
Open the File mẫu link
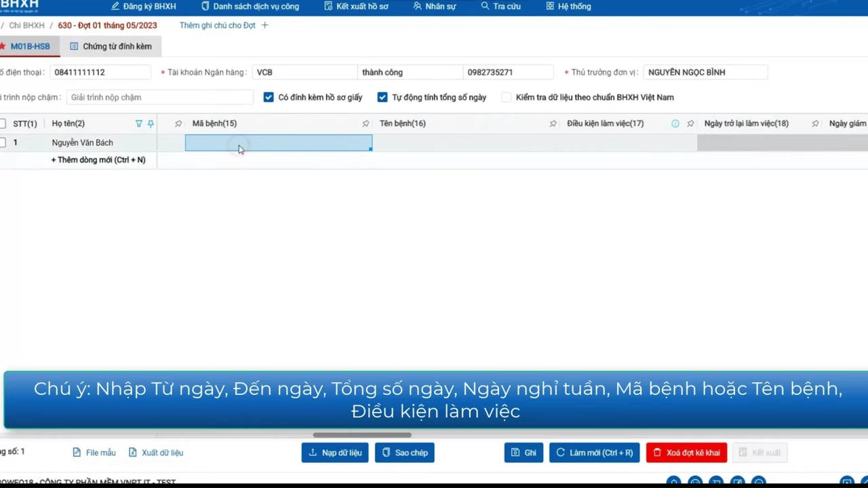(94, 453)
